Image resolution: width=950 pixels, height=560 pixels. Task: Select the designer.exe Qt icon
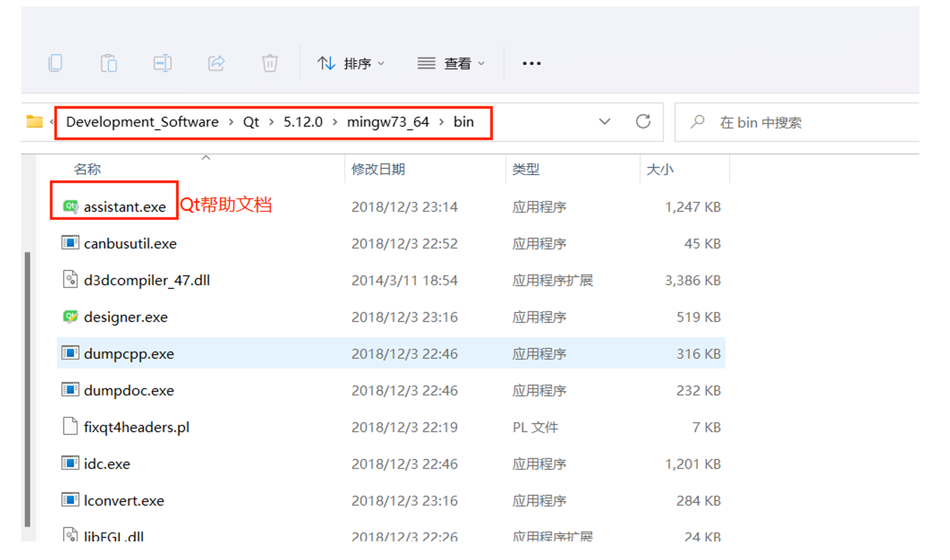click(x=70, y=317)
